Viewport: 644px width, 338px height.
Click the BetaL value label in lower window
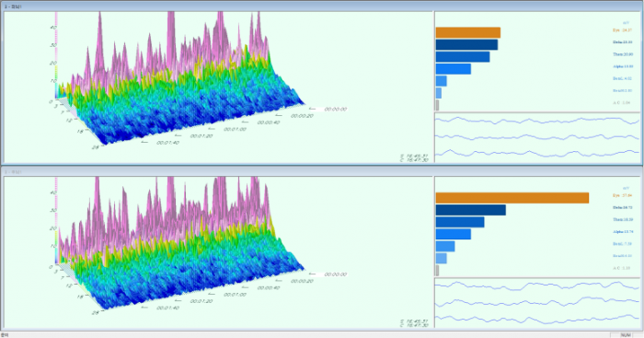coord(622,244)
